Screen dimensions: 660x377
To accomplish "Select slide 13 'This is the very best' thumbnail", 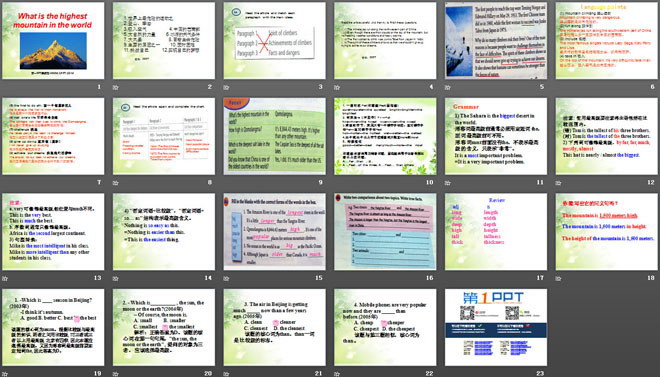I will 53,231.
